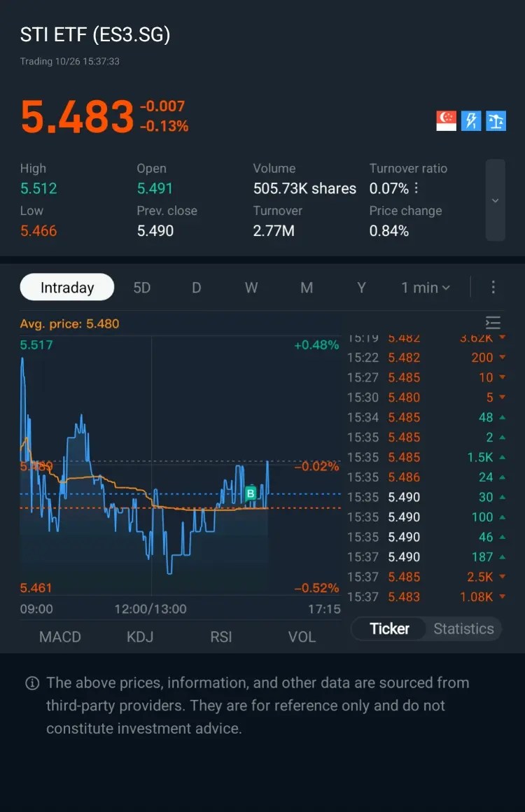The width and height of the screenshot is (525, 812).
Task: Switch to the W weekly chart tab
Action: pyautogui.click(x=251, y=288)
